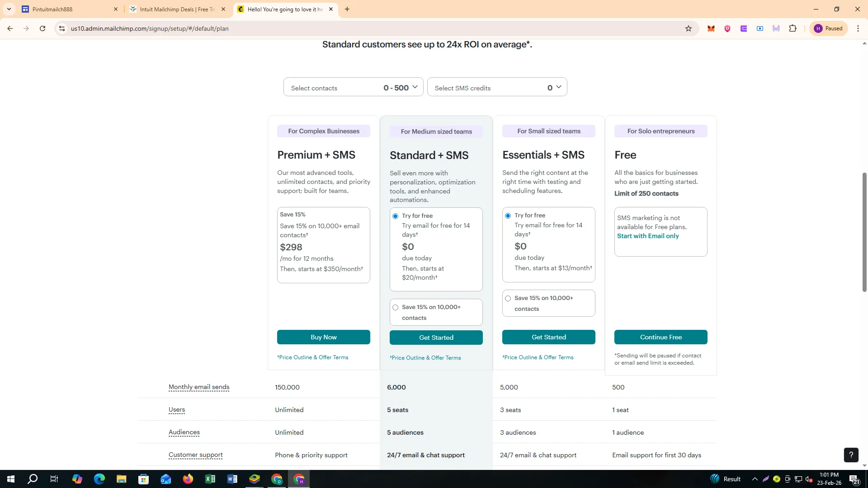The width and height of the screenshot is (868, 488).
Task: Select Standard Save 15% on 10,000+ contacts
Action: pyautogui.click(x=396, y=308)
